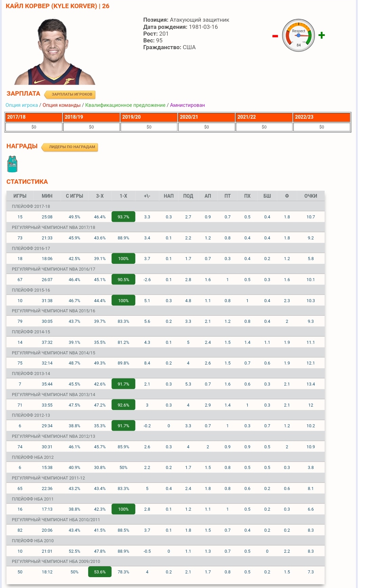This screenshot has height=588, width=366.
Task: Select the ПТ column header
Action: pos(227,196)
